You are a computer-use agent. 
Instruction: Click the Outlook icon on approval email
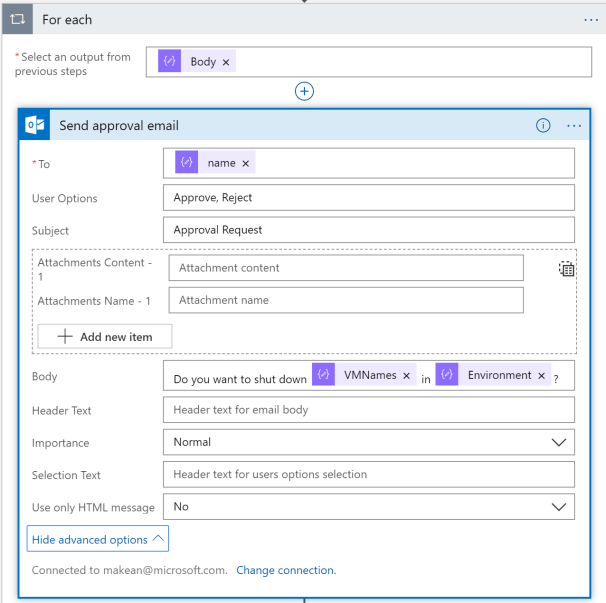tap(36, 125)
